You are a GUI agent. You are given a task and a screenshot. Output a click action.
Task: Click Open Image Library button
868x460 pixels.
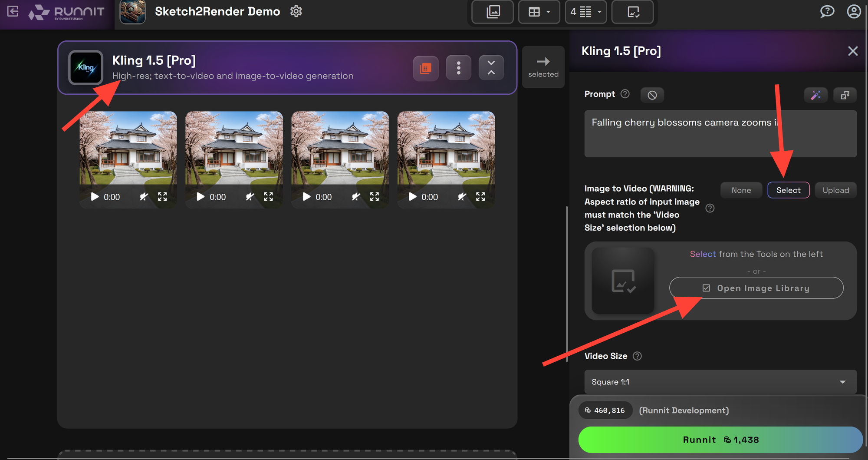click(756, 288)
